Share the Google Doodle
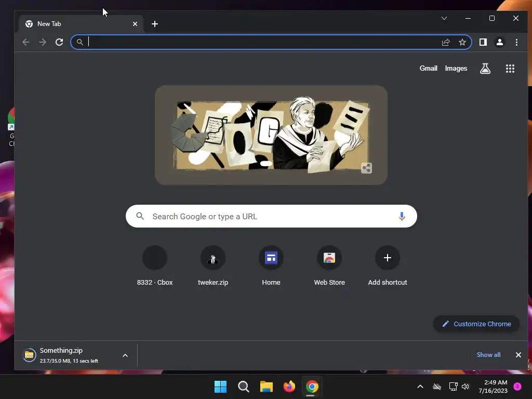 click(366, 168)
